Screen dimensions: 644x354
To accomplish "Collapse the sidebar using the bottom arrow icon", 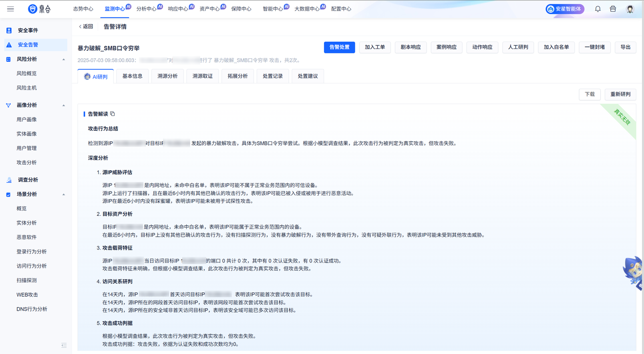I will (63, 345).
